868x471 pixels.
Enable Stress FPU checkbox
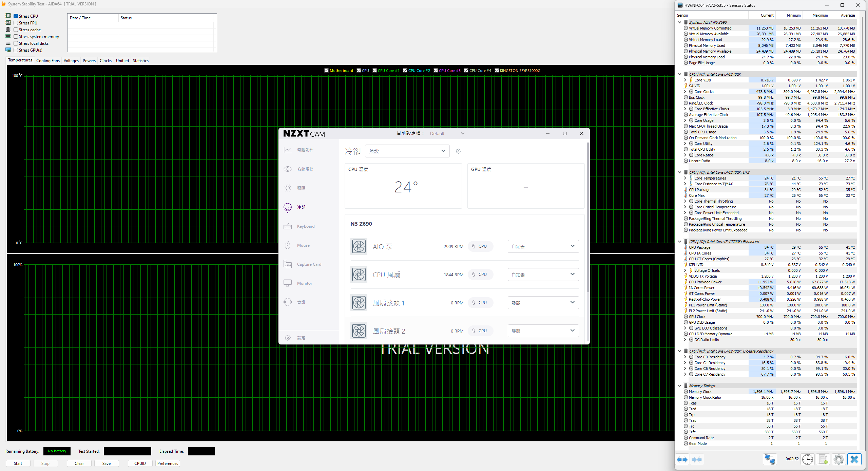[16, 23]
